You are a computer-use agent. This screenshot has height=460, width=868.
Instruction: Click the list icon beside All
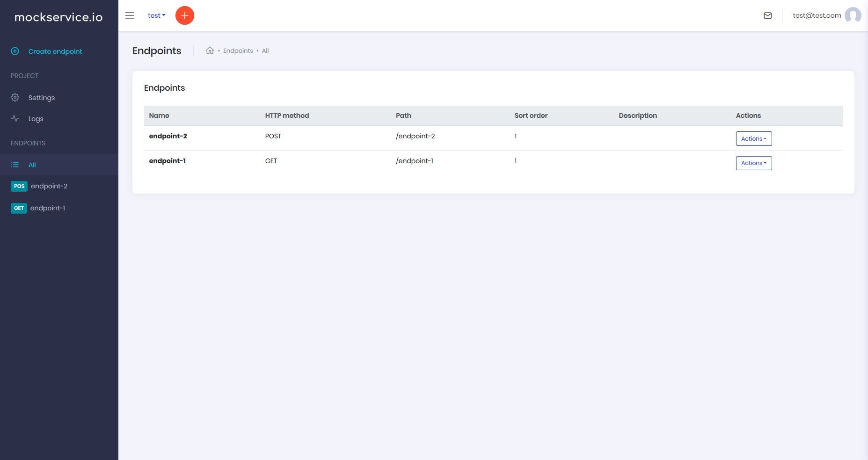15,165
